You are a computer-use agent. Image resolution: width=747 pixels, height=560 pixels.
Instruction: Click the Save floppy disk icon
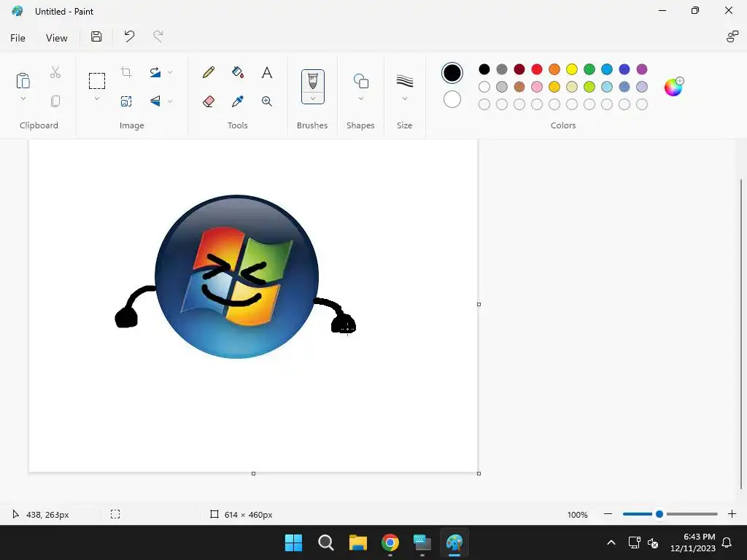tap(96, 36)
